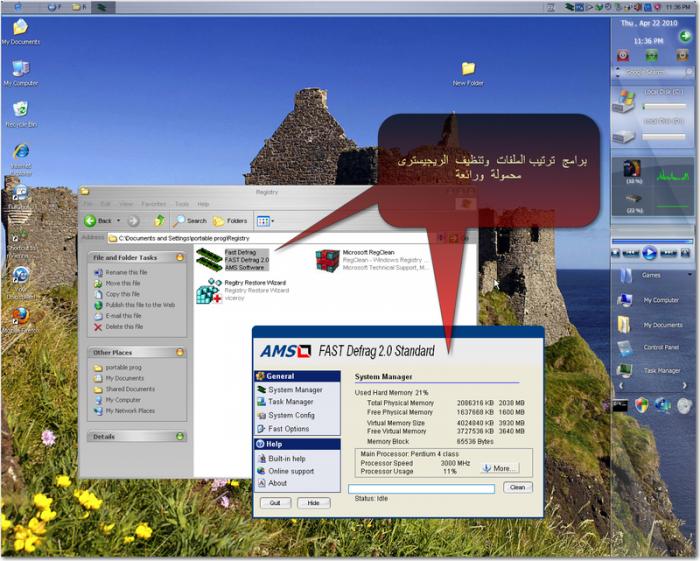
Task: Open the Tools menu in Explorer
Action: pos(181,204)
